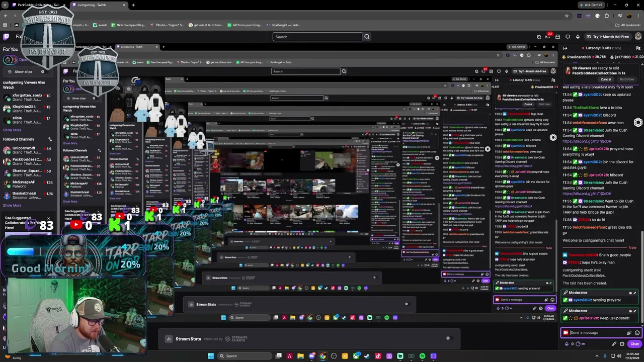Screen dimensions: 644x362
Task: Click the Twitch search magnifier button
Action: [367, 37]
